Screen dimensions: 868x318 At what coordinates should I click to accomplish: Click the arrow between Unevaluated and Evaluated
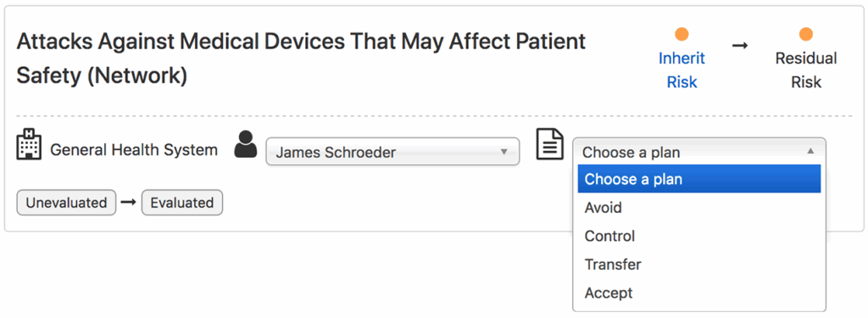(129, 202)
